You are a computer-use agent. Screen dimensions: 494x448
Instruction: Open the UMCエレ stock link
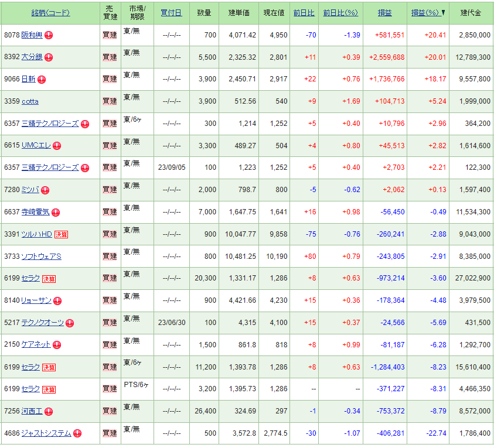pyautogui.click(x=36, y=145)
